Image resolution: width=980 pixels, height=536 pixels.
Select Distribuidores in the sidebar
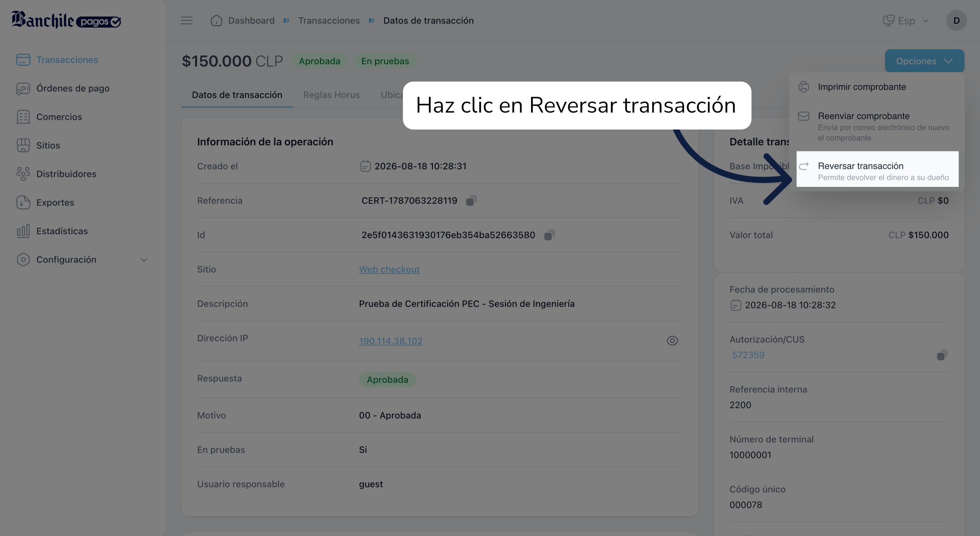[56, 174]
